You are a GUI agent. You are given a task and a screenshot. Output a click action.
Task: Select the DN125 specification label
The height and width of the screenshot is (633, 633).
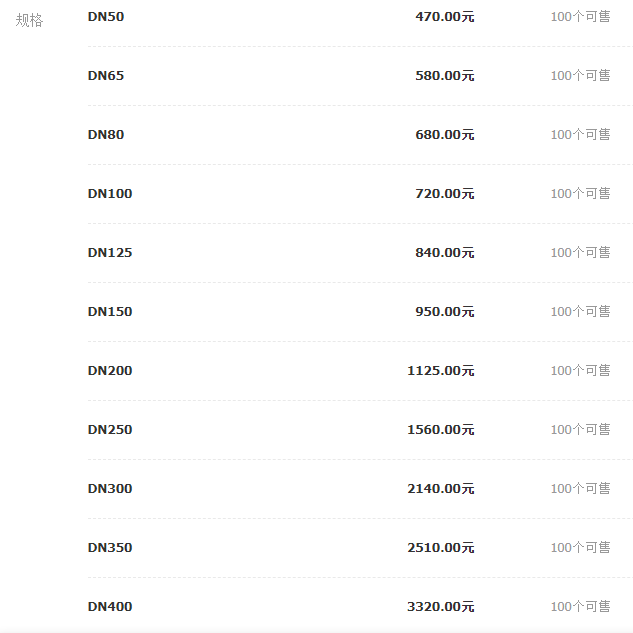[110, 253]
